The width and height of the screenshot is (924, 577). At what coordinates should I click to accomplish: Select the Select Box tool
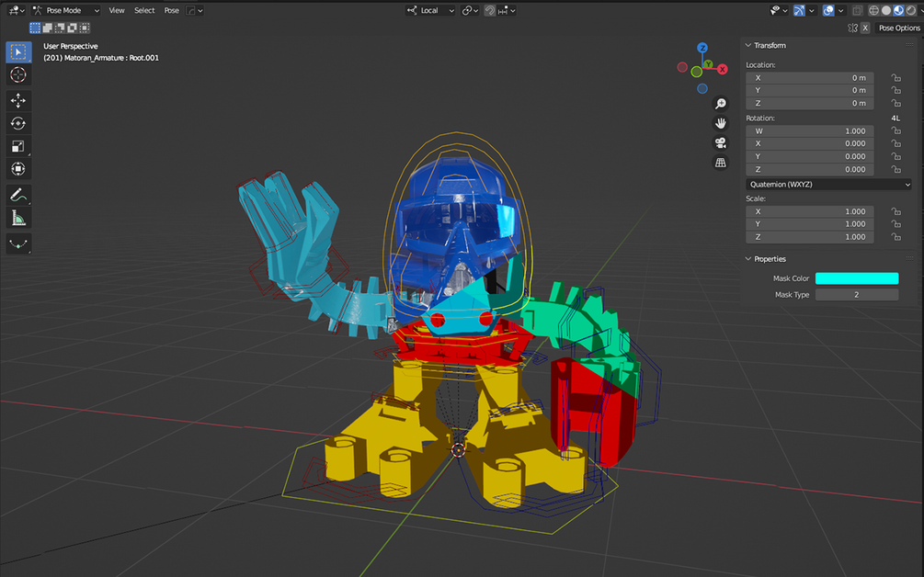(18, 52)
